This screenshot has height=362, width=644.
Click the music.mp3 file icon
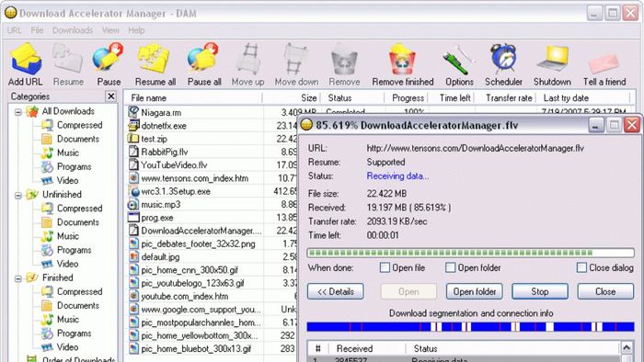coord(133,204)
